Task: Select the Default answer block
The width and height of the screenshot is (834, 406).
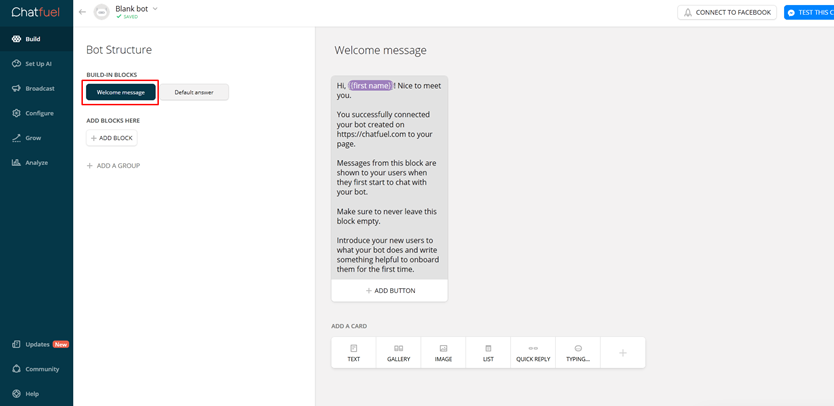Action: [194, 93]
